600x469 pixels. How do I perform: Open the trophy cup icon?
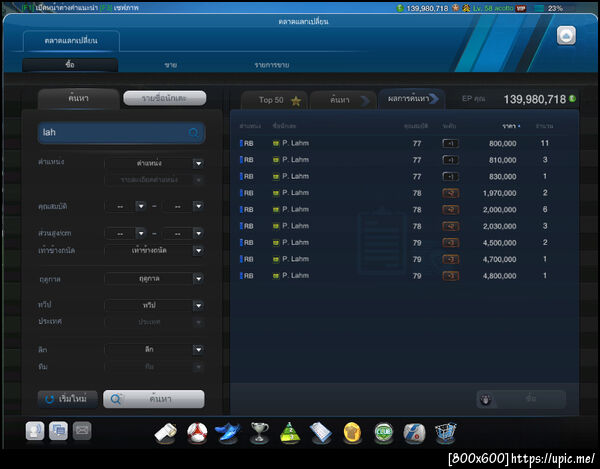tap(259, 433)
